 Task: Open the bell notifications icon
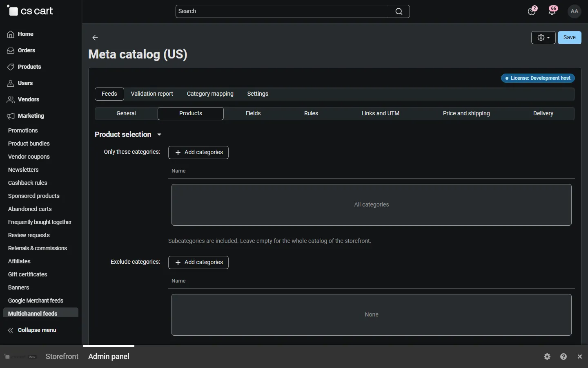(x=553, y=11)
